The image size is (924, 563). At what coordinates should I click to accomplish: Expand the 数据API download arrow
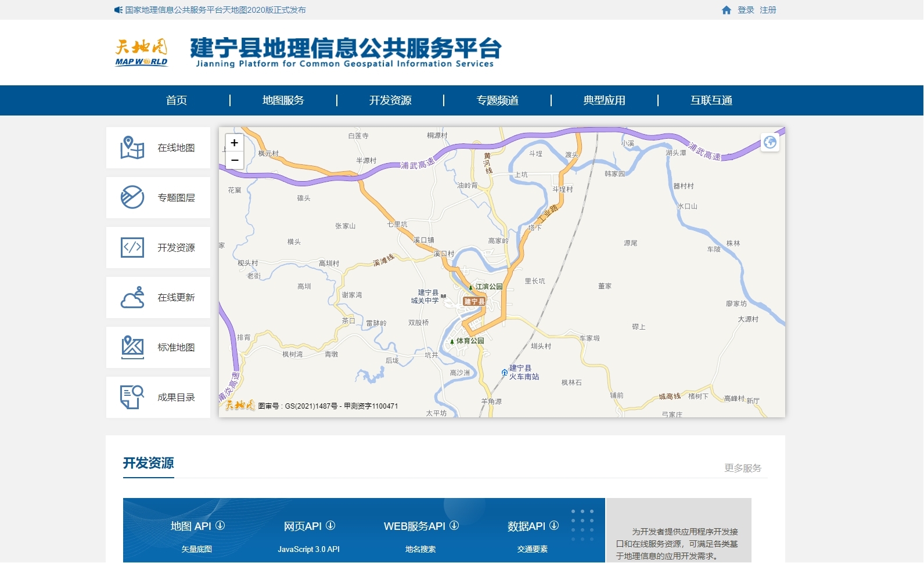pyautogui.click(x=554, y=525)
